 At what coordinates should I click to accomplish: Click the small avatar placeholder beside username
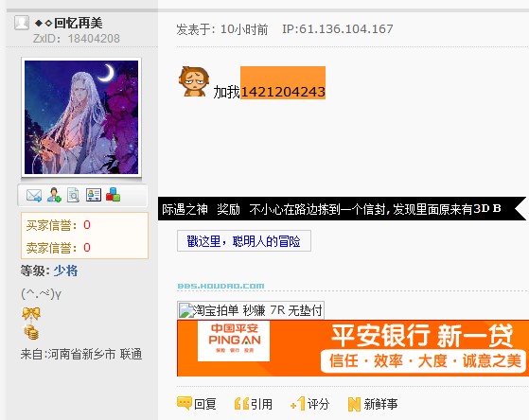point(22,23)
